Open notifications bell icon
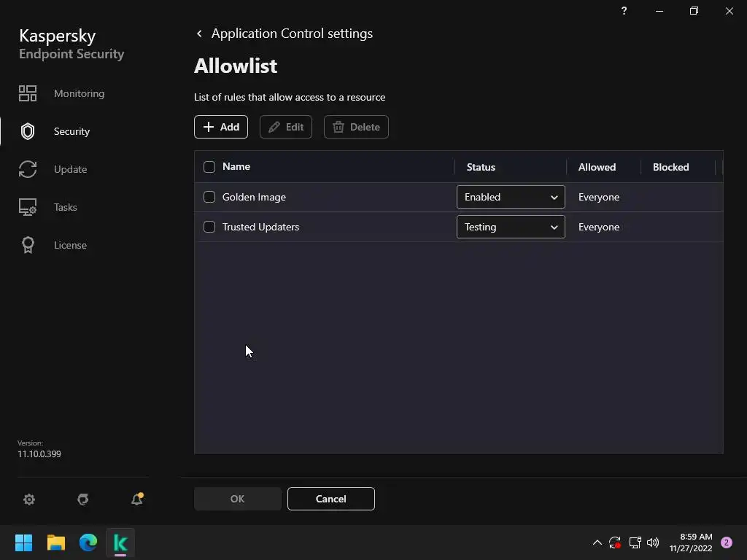The image size is (747, 560). click(137, 499)
